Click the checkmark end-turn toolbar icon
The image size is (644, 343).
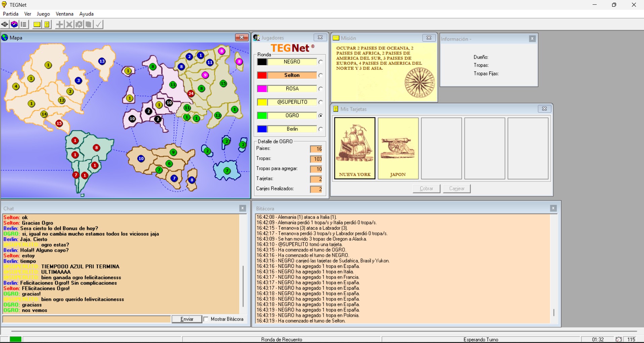tap(98, 24)
